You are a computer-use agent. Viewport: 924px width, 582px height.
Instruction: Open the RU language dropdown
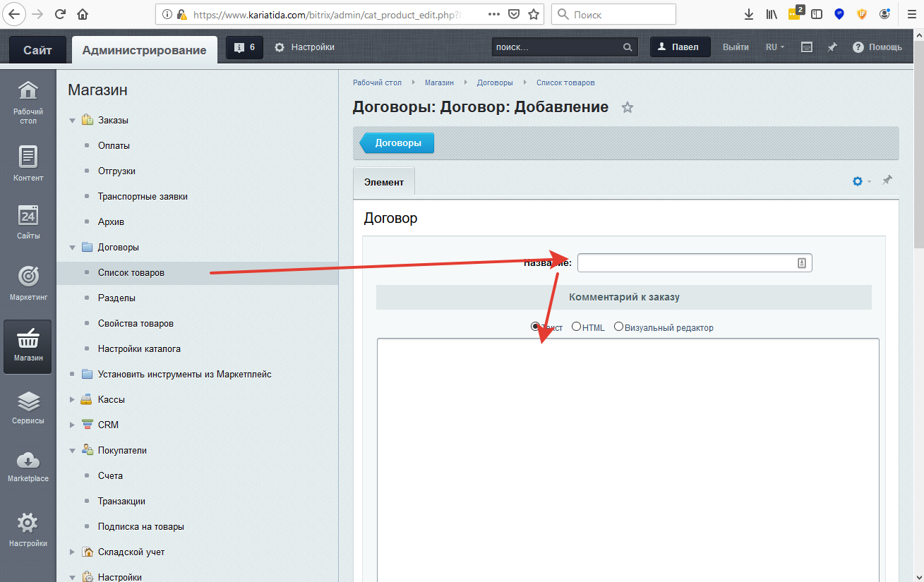pyautogui.click(x=774, y=47)
